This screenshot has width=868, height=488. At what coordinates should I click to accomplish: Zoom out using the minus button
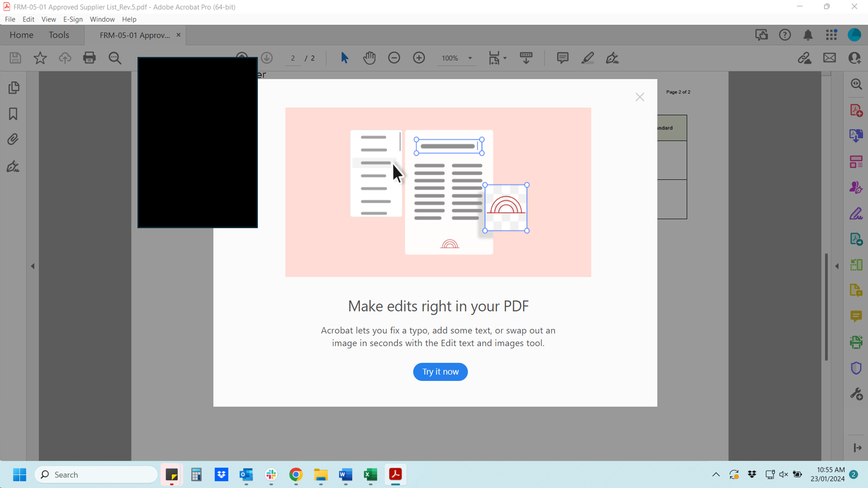pos(394,58)
